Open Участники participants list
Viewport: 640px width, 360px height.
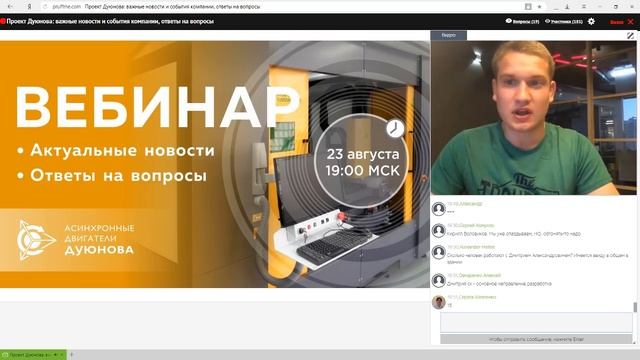pos(564,21)
